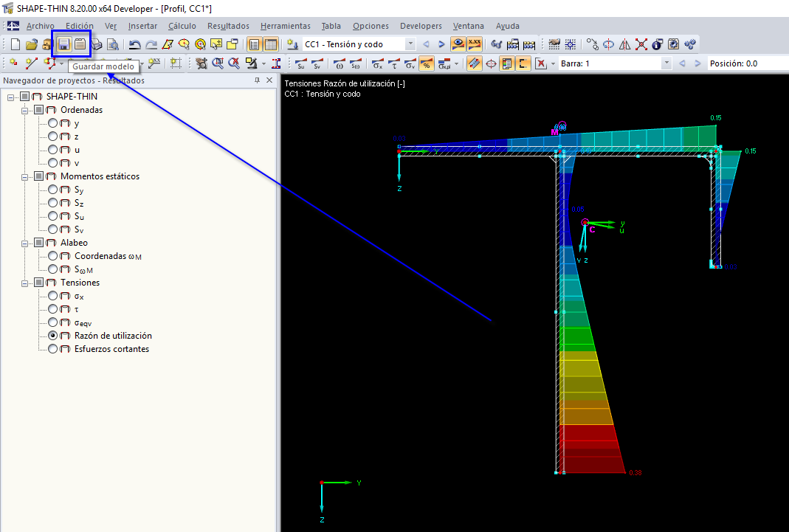
Task: Select the Coordenadas ωM radio option
Action: [x=53, y=256]
